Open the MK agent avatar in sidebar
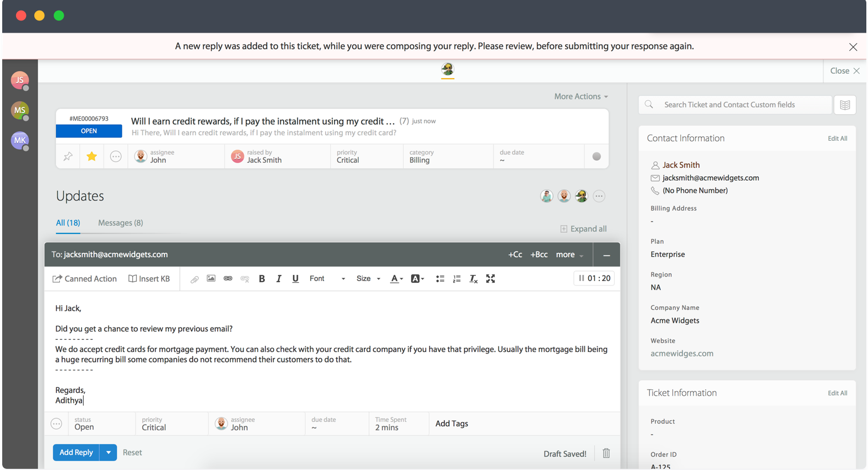 20,140
